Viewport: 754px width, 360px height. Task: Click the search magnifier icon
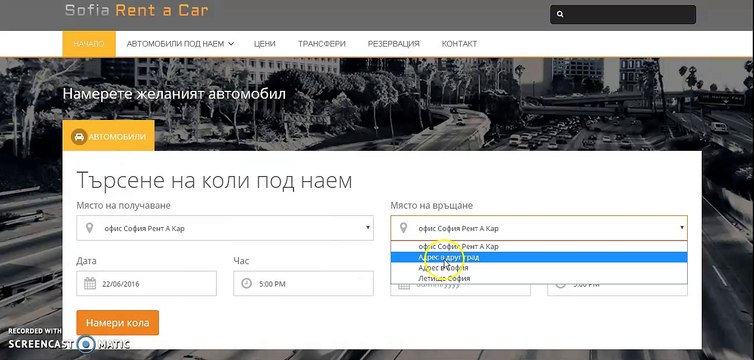coord(560,14)
